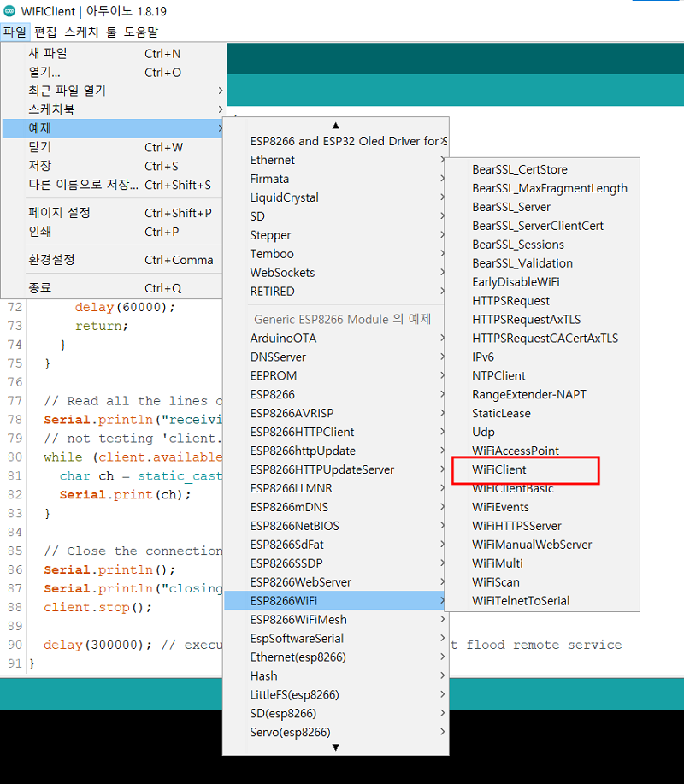Open the 도움말 menu
This screenshot has width=684, height=784.
coord(141,32)
